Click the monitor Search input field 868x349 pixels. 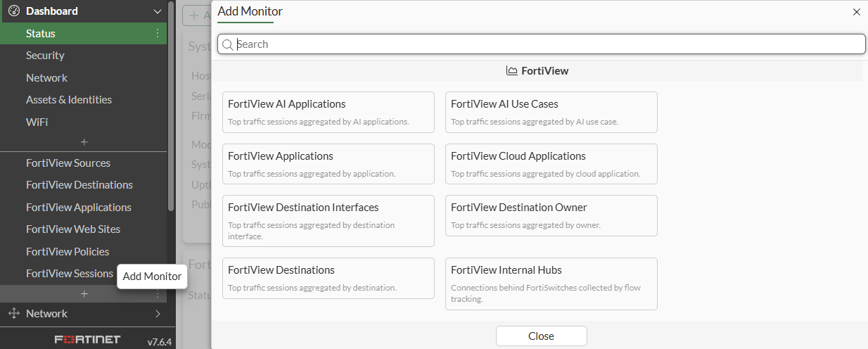pos(549,44)
